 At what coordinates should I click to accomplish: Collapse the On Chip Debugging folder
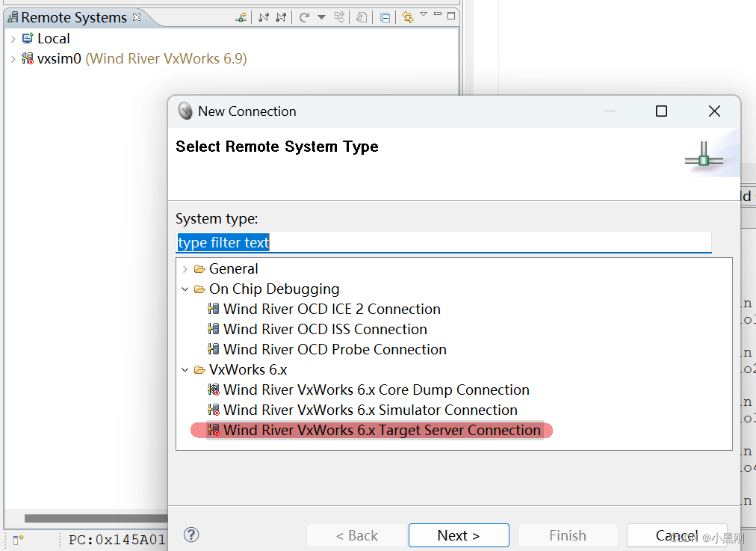pos(185,289)
